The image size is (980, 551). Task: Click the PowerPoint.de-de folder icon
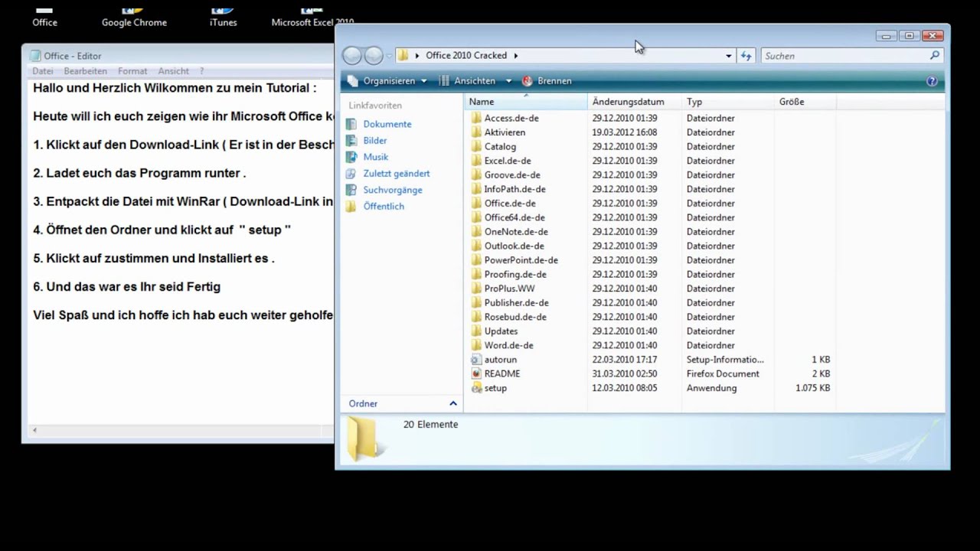475,260
